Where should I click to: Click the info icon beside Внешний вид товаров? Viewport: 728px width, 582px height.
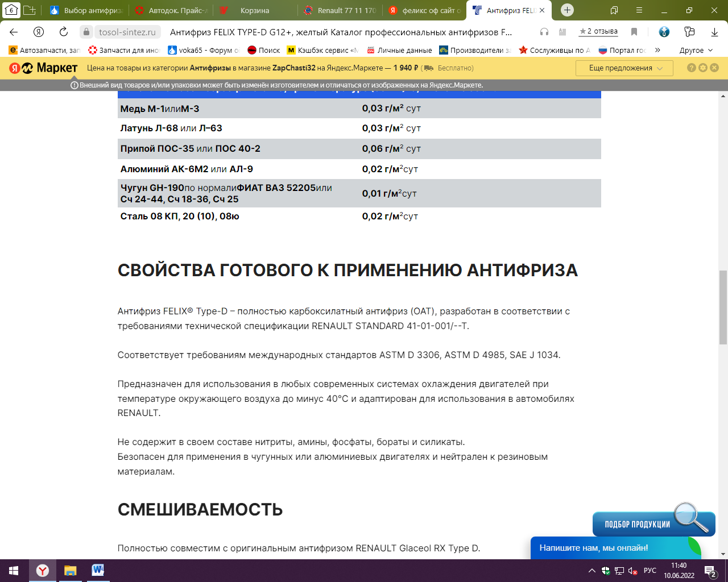point(74,85)
